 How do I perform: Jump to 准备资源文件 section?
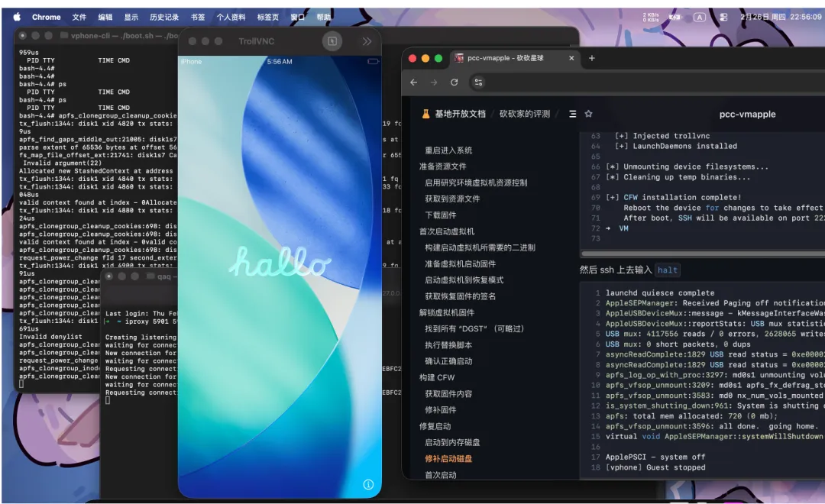(442, 166)
